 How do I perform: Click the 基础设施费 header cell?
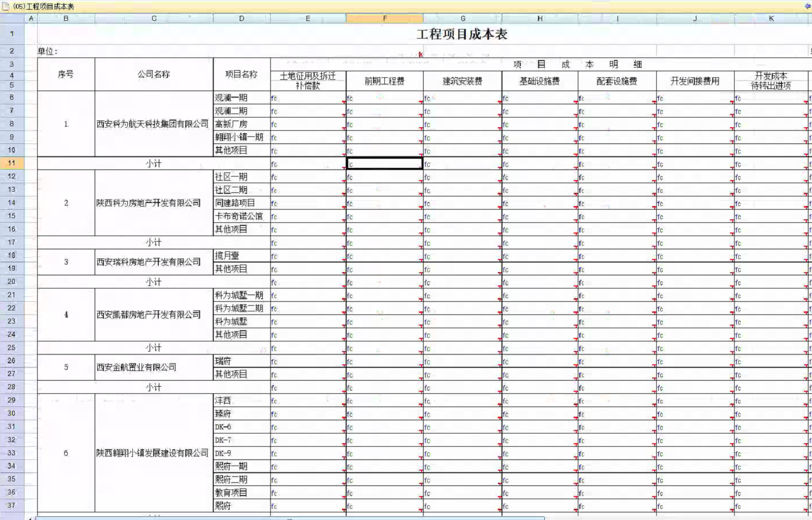[540, 81]
